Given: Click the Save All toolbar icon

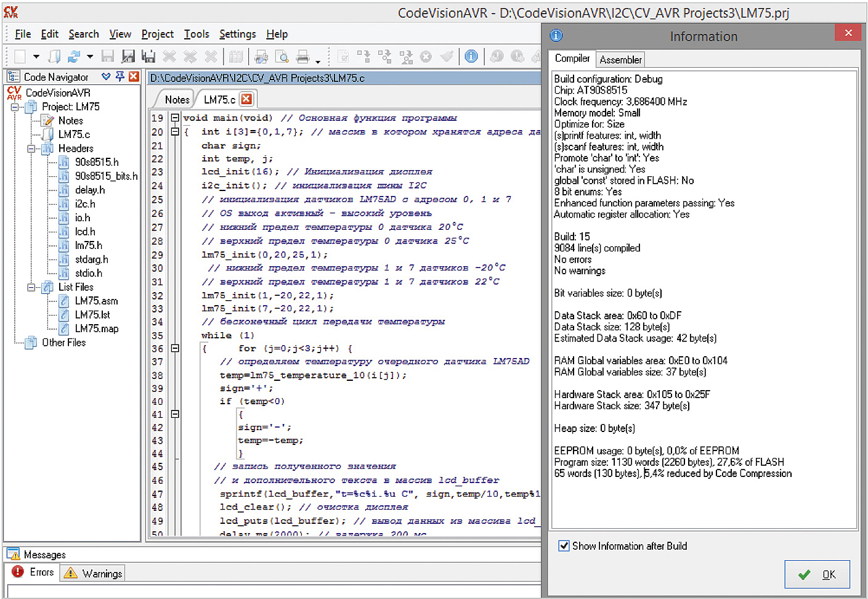Looking at the screenshot, I should tap(148, 57).
